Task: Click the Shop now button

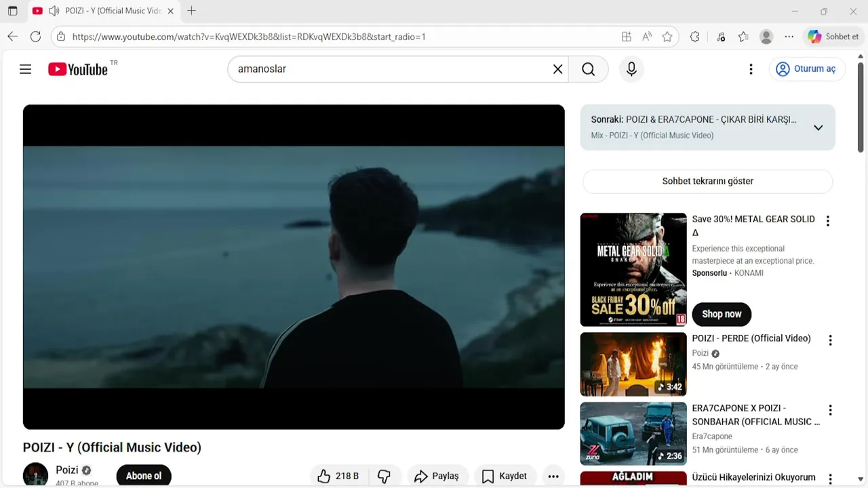Action: pyautogui.click(x=722, y=314)
